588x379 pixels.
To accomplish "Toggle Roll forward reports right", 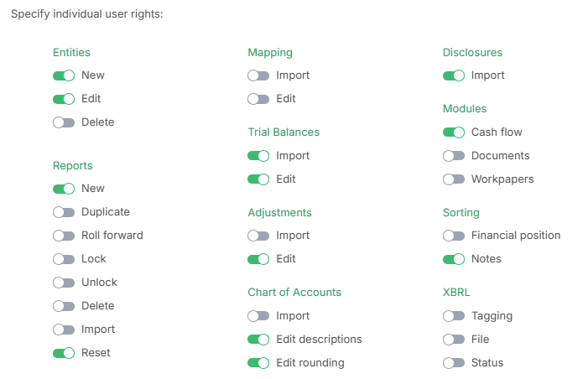I will pos(64,236).
